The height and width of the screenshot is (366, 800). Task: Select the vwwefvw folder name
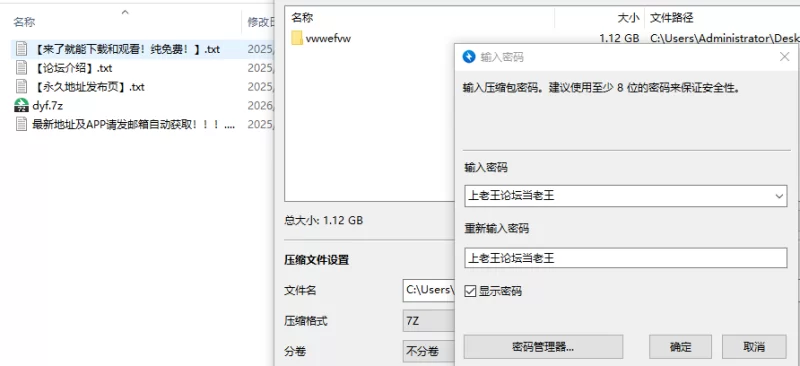tap(328, 38)
